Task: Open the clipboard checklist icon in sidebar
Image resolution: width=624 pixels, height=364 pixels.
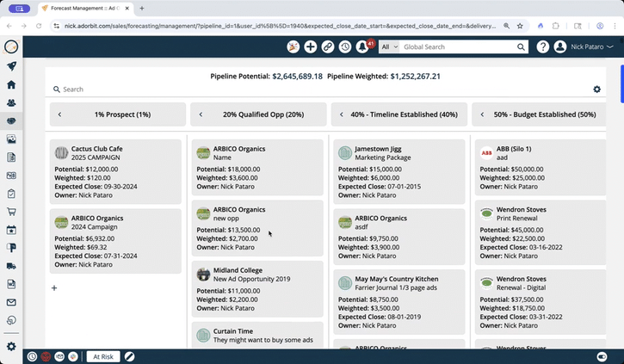Action: (x=11, y=194)
